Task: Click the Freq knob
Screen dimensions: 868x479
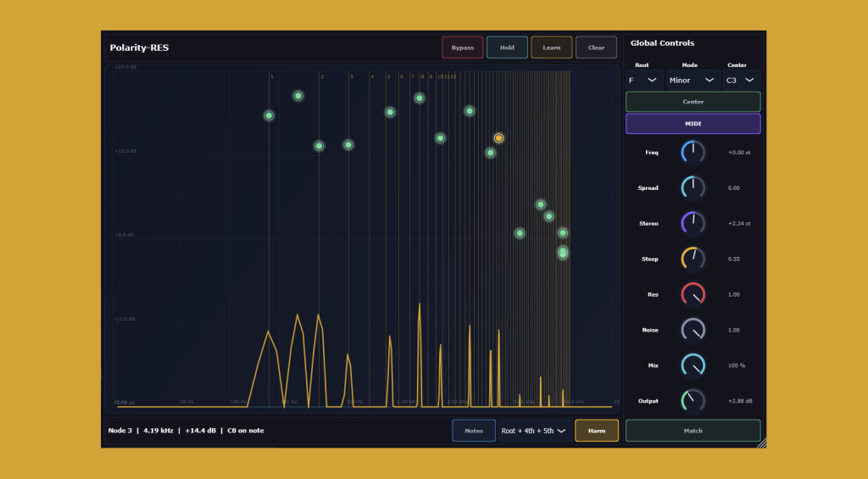Action: [x=693, y=153]
